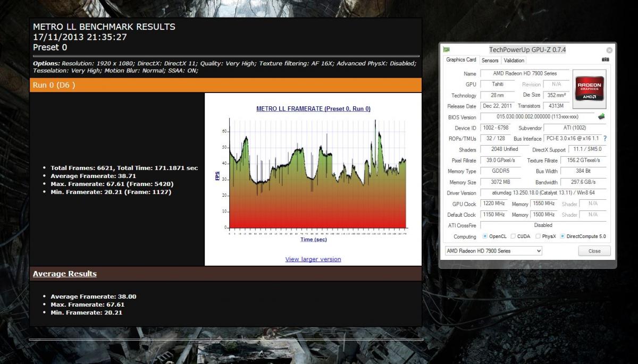Click the Total Frames: 6621 line

pos(124,168)
